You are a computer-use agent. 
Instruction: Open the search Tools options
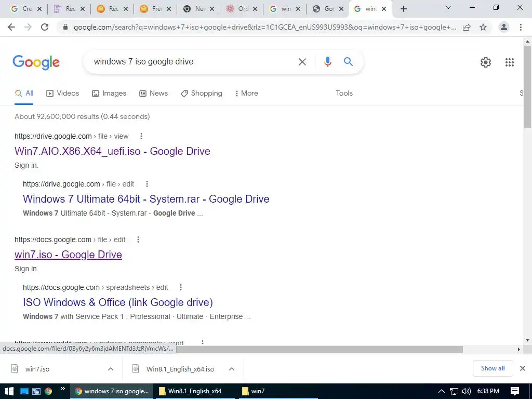coord(344,94)
